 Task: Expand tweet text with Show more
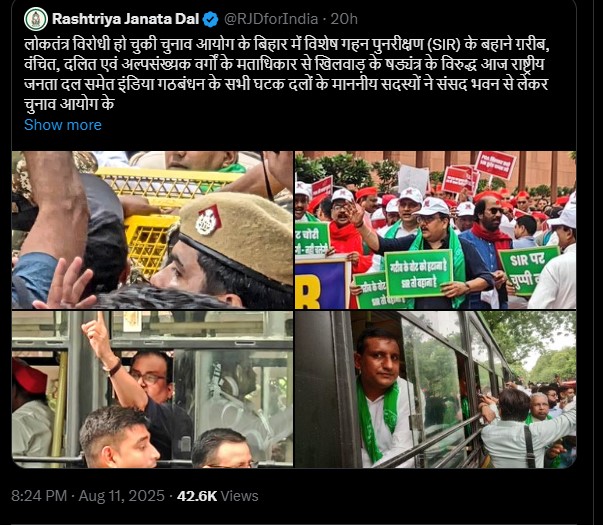point(63,125)
